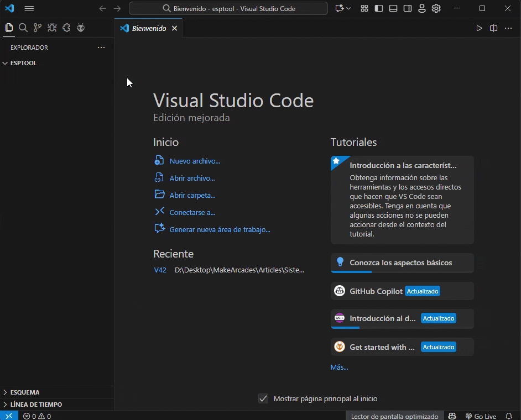Image resolution: width=521 pixels, height=420 pixels.
Task: Collapse the ESPTOOL folder section
Action: [23, 63]
